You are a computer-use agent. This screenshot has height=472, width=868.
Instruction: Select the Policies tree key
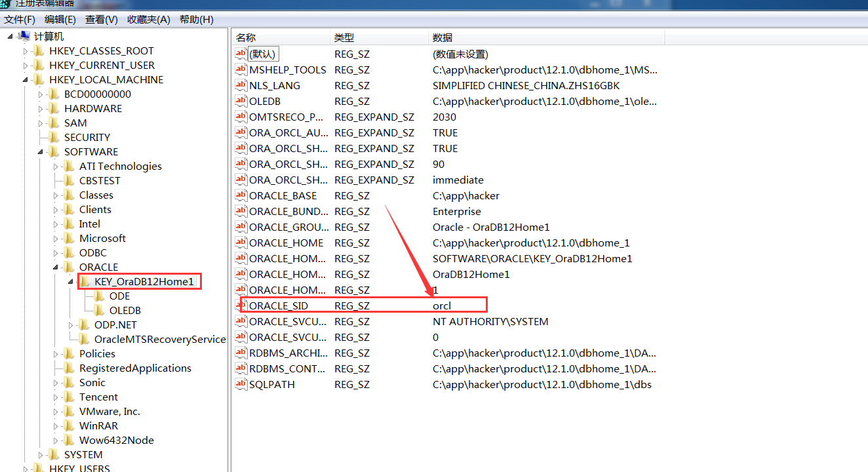(97, 353)
